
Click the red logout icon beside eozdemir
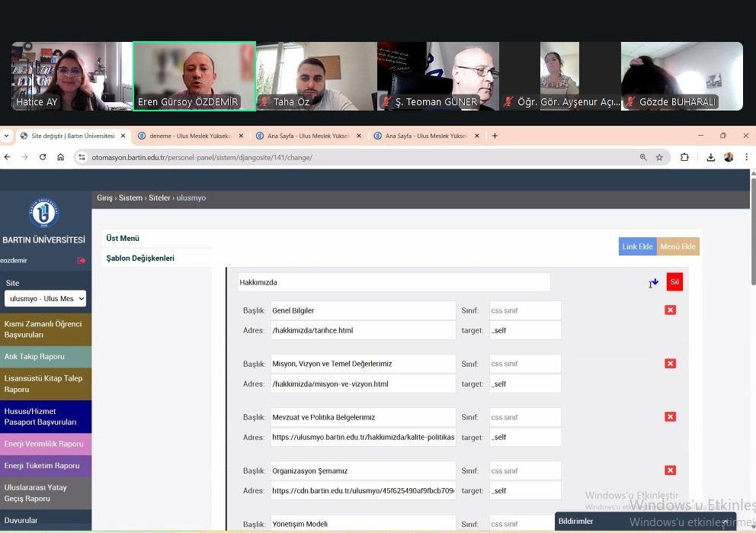tap(82, 261)
